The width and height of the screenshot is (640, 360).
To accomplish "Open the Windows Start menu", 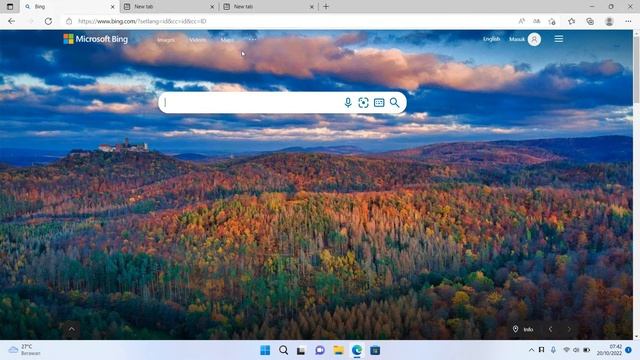I will coord(265,350).
